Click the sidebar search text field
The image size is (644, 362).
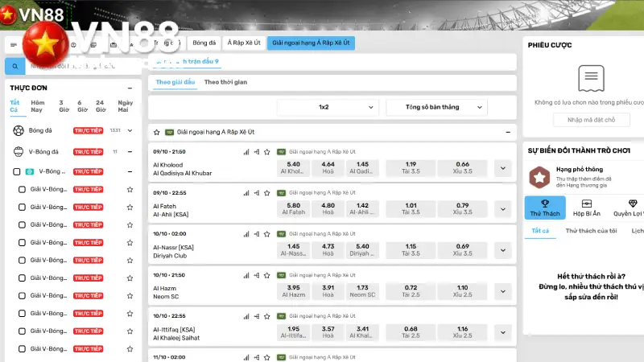84,66
